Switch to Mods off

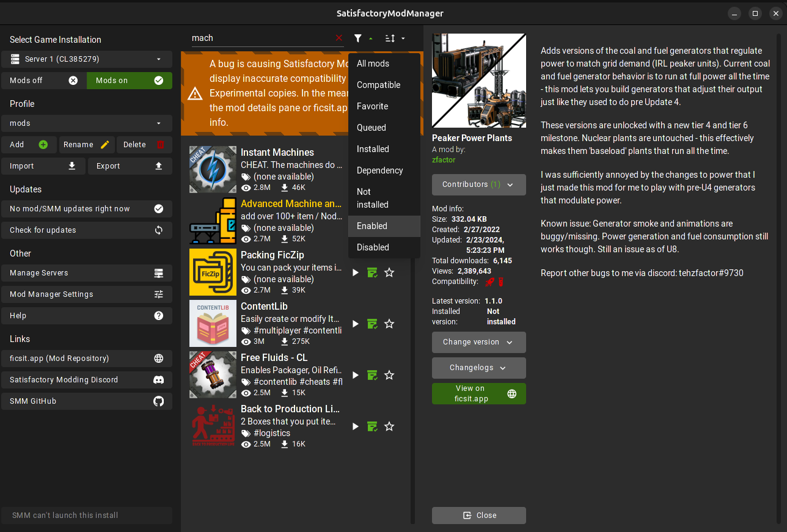click(x=43, y=81)
